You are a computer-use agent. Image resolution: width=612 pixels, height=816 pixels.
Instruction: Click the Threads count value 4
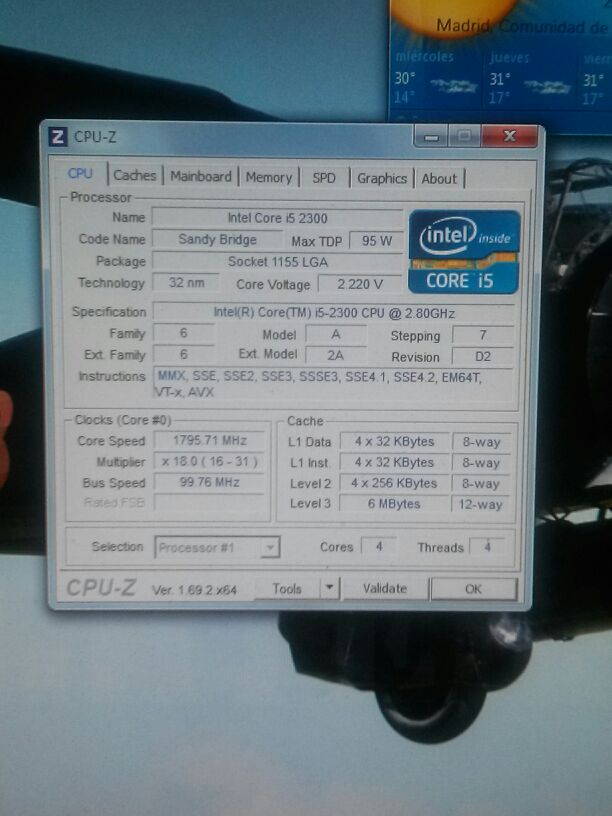point(487,547)
